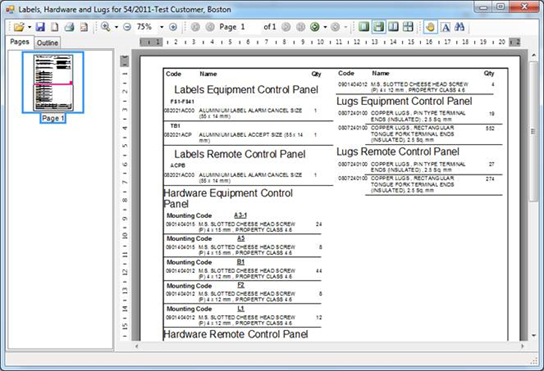
Task: Expand the 75% zoom level dropdown
Action: pos(161,27)
